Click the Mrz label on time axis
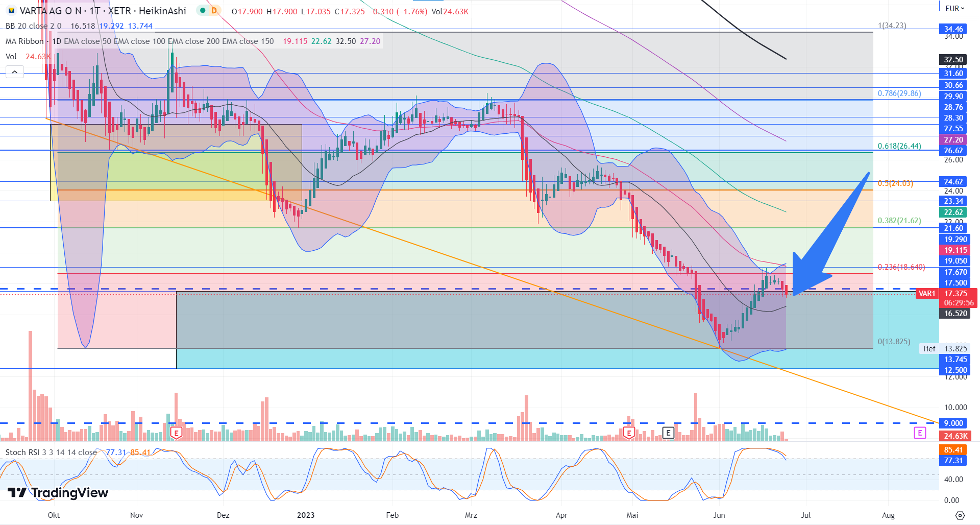The image size is (980, 525). pos(471,515)
